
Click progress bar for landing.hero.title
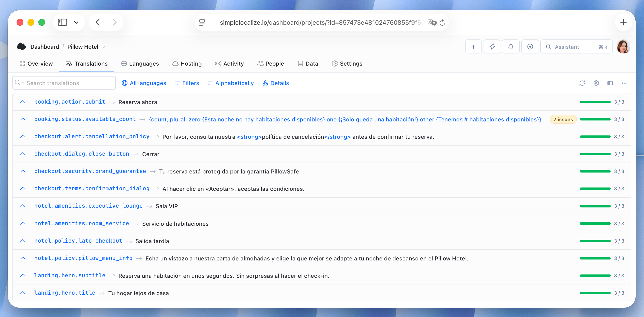(x=595, y=293)
